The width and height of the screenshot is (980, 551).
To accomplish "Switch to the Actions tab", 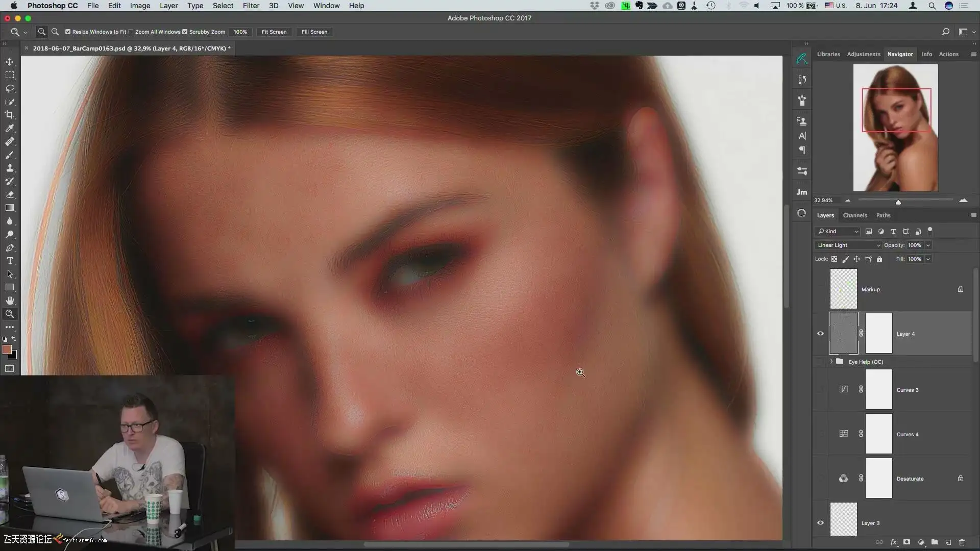I will [948, 54].
